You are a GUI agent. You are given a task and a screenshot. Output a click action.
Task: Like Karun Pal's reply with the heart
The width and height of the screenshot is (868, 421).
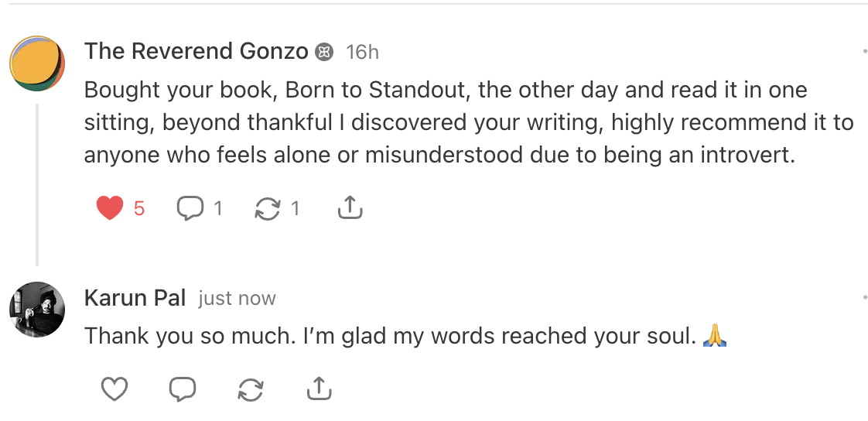(x=114, y=389)
